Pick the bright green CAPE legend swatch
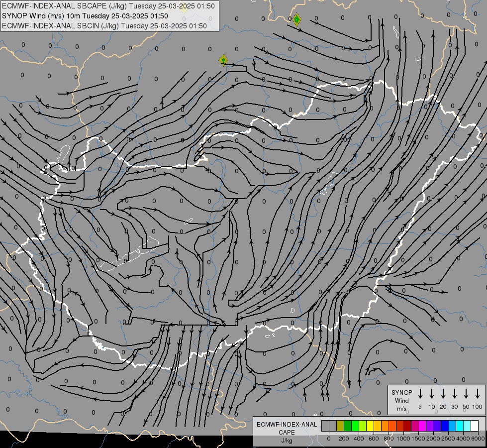This screenshot has height=448, width=487. tap(355, 426)
